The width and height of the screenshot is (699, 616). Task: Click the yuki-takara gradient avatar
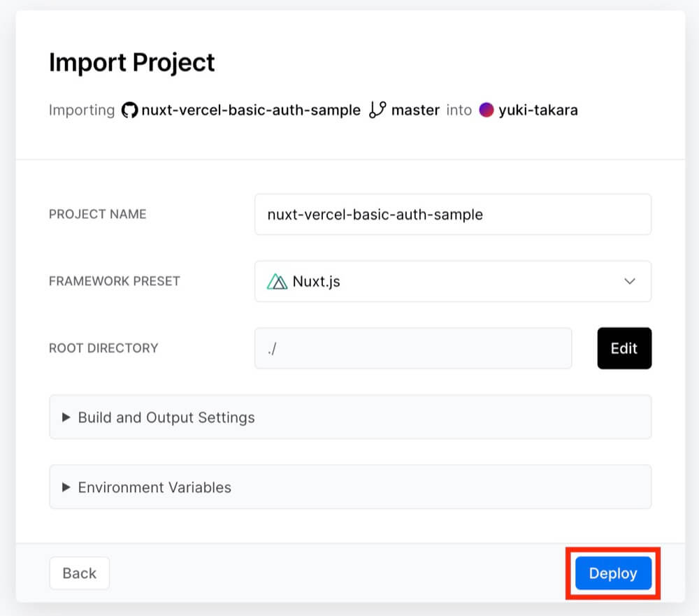tap(487, 110)
